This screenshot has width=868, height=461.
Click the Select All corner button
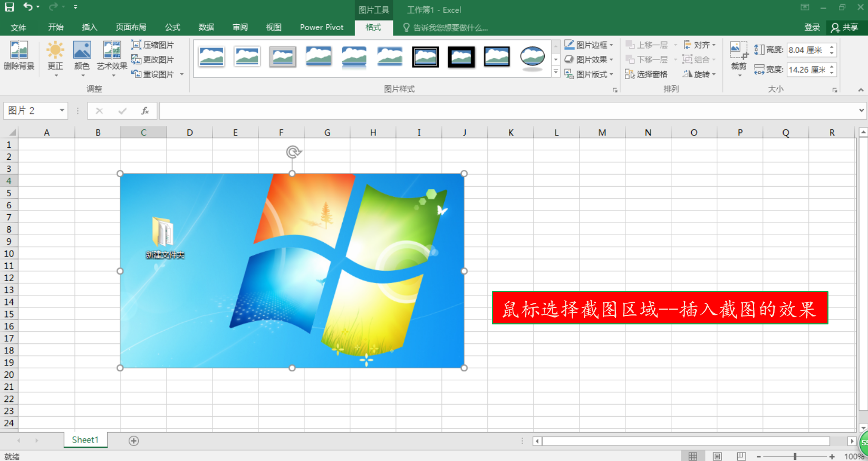coord(9,132)
